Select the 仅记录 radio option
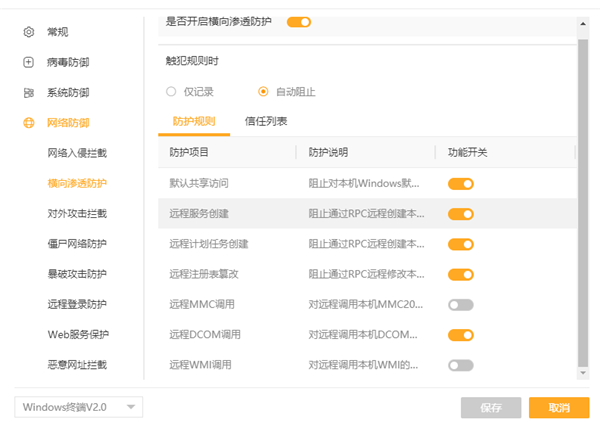Viewport: 600px width, 422px height. [x=172, y=92]
